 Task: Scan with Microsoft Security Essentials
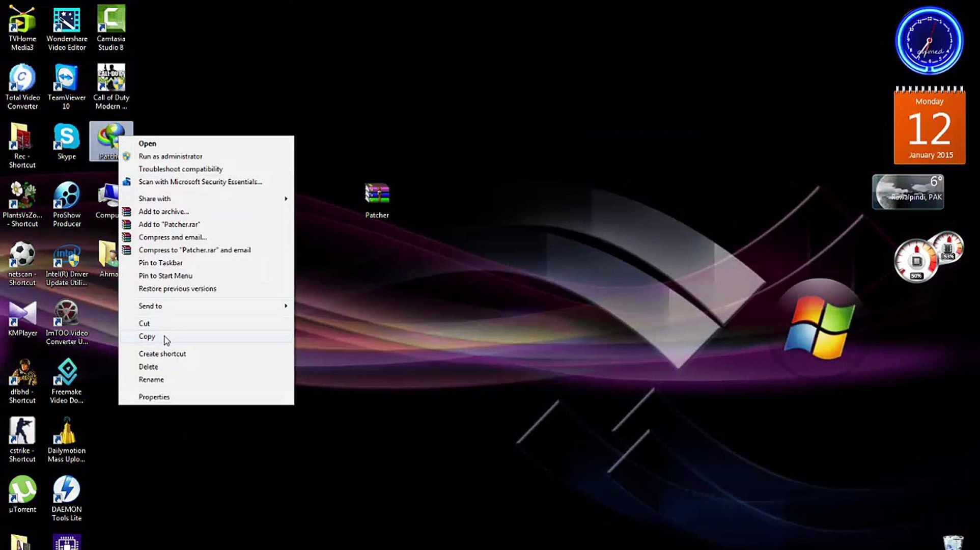click(x=206, y=182)
